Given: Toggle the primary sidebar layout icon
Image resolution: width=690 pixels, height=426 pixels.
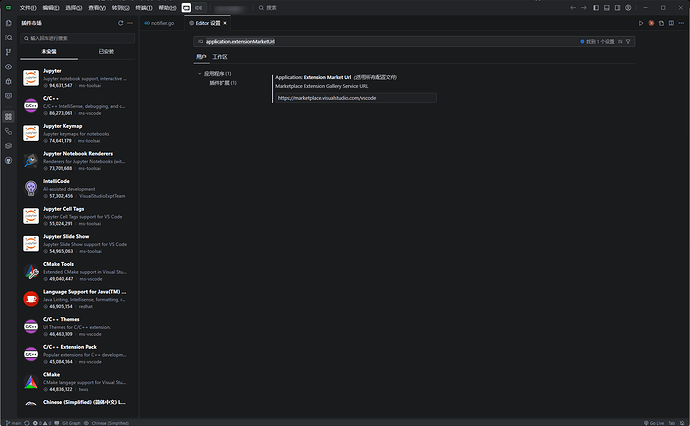Looking at the screenshot, I should click(598, 7).
